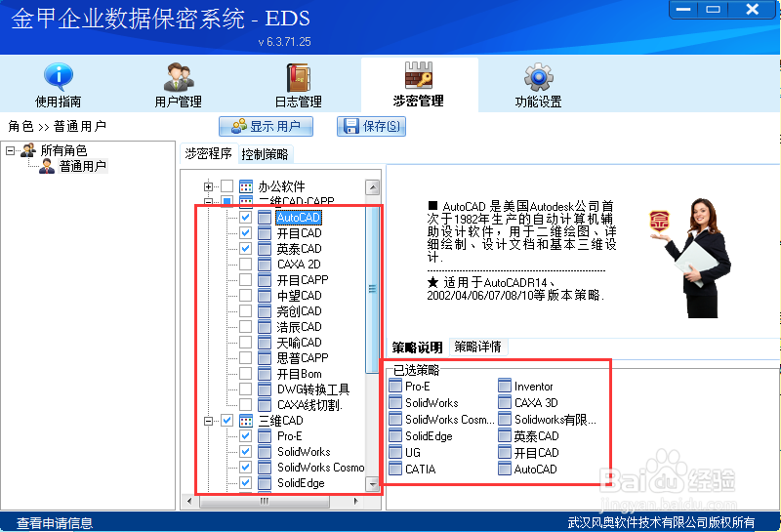This screenshot has height=532, width=781.
Task: Check the 开目Bom checkbox
Action: pos(246,373)
